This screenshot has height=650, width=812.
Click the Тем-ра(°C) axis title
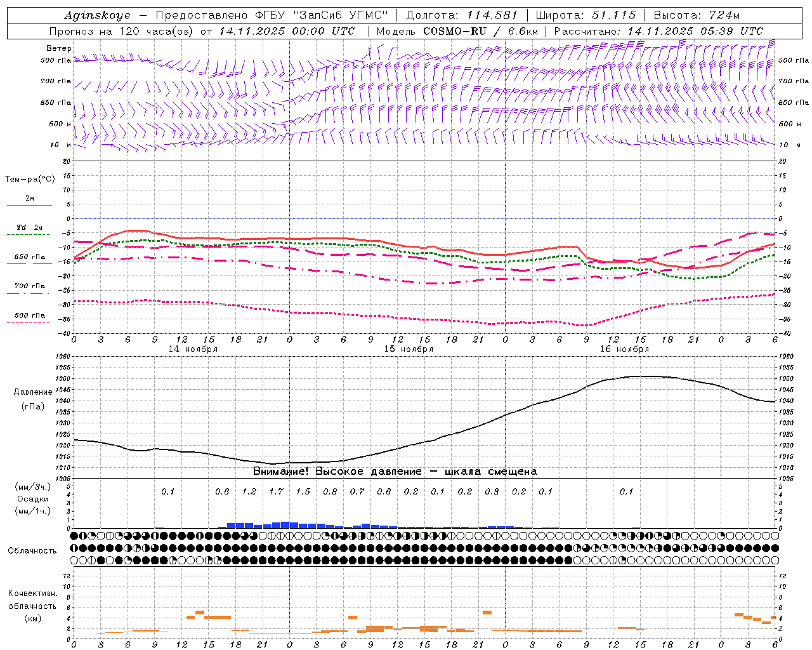tap(30, 180)
